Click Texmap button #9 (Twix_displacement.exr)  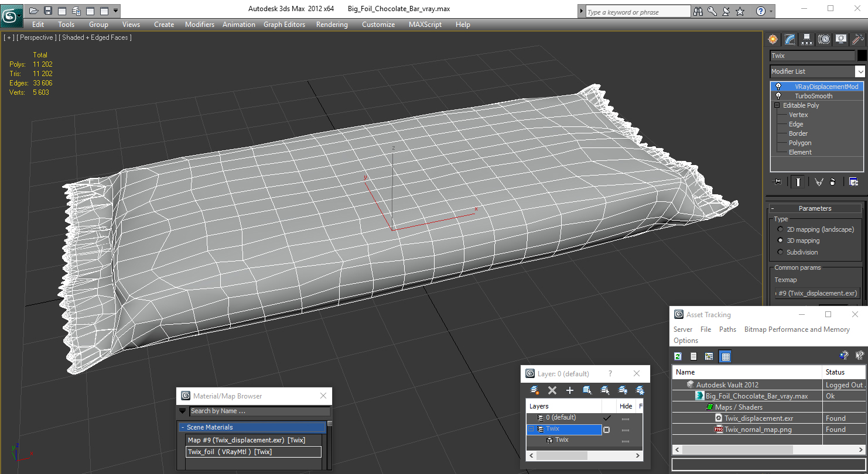pos(817,293)
